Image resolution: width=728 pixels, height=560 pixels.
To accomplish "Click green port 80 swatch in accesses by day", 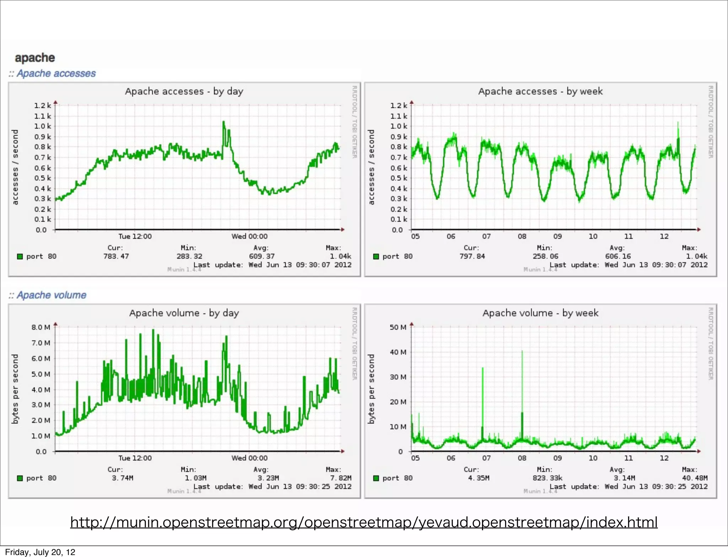I will (x=20, y=257).
